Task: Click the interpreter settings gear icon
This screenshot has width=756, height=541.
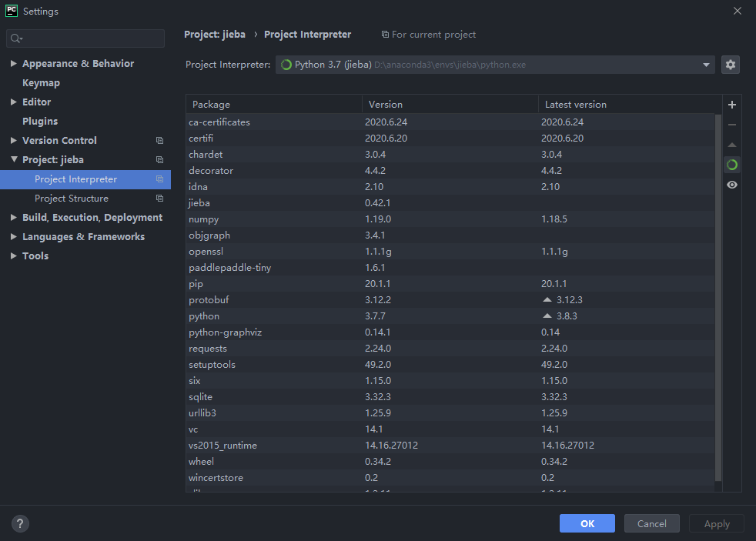Action: [x=731, y=65]
